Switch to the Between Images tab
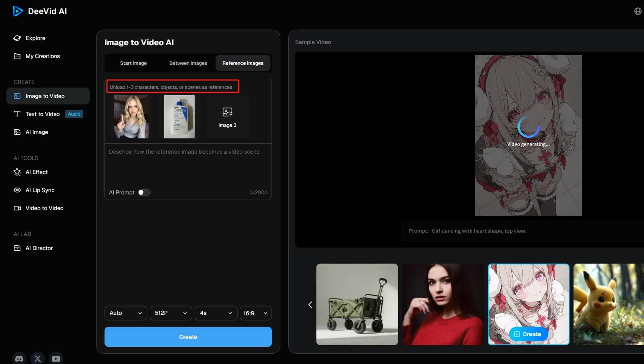 (x=188, y=63)
